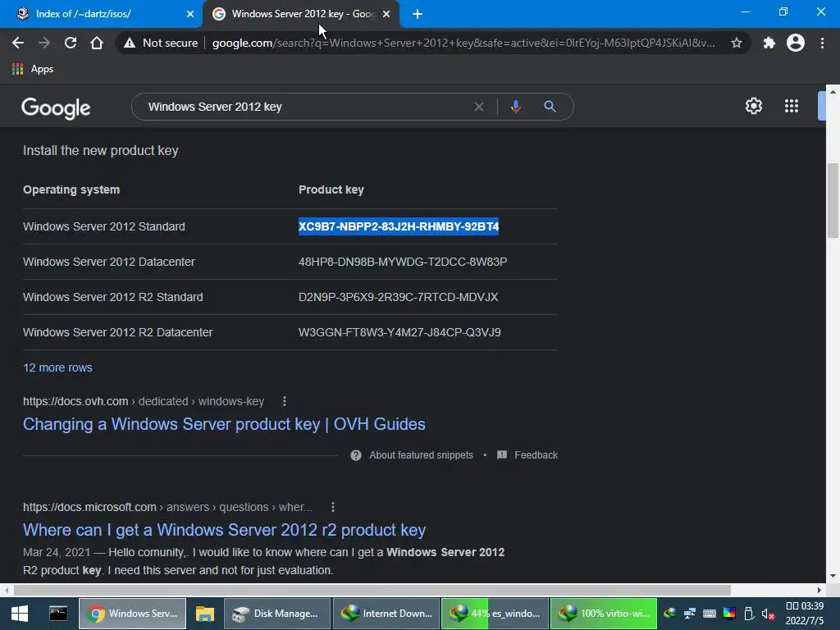Run the search with the magnifier icon
Viewport: 840px width, 630px height.
[550, 106]
